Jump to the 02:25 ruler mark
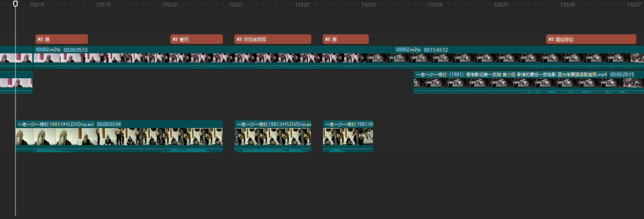This screenshot has width=644, height=219. 502,4
